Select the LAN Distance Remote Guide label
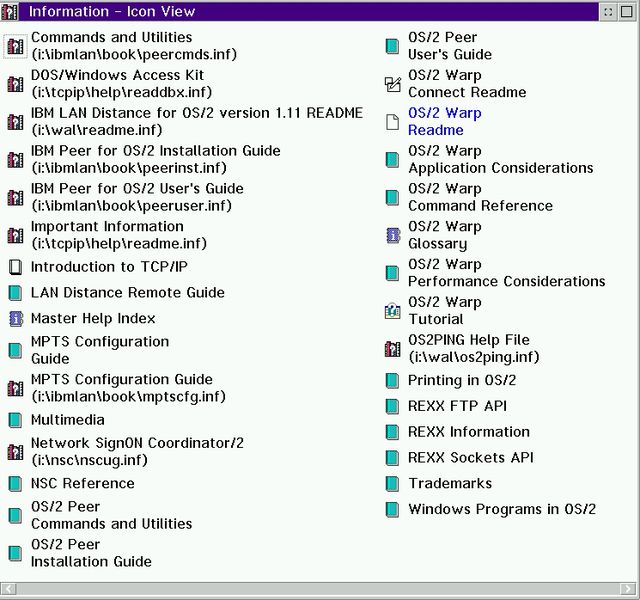 coord(128,293)
